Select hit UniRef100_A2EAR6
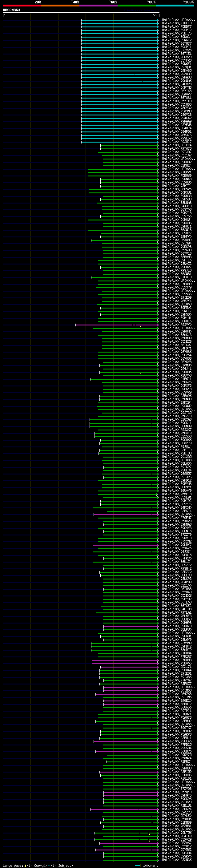The image size is (197, 868). pos(176,396)
